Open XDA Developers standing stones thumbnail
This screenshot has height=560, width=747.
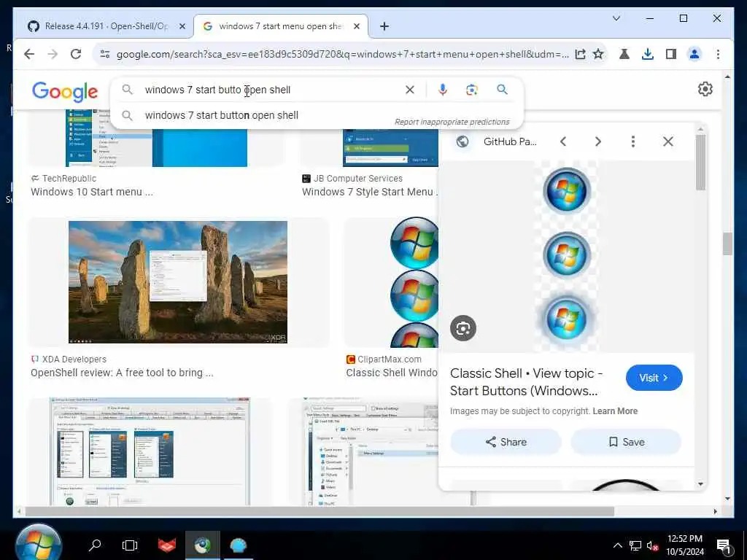point(178,282)
